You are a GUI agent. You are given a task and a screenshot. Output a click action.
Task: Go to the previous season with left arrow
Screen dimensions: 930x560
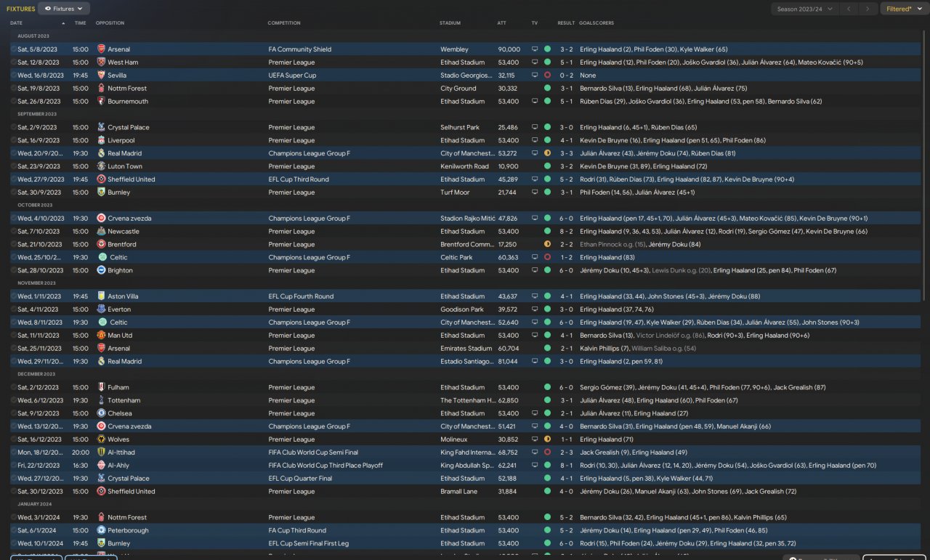(849, 9)
